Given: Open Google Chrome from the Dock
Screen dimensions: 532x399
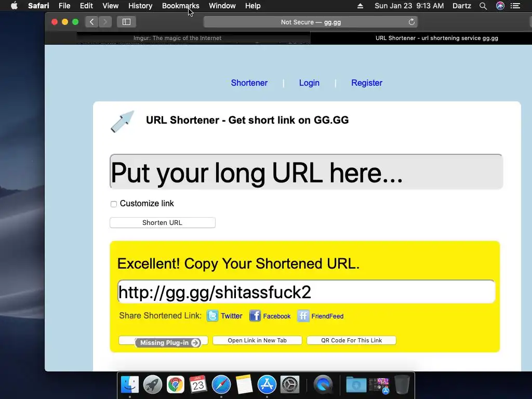Looking at the screenshot, I should [x=176, y=385].
